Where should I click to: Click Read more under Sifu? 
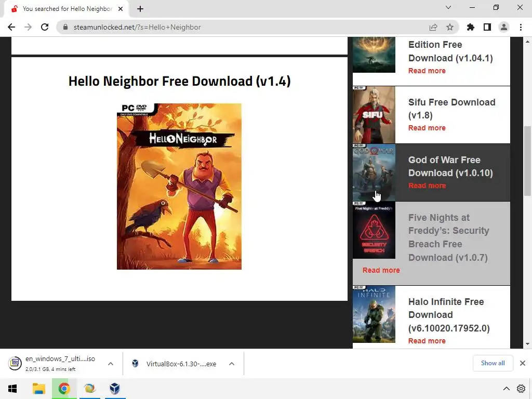(x=427, y=128)
